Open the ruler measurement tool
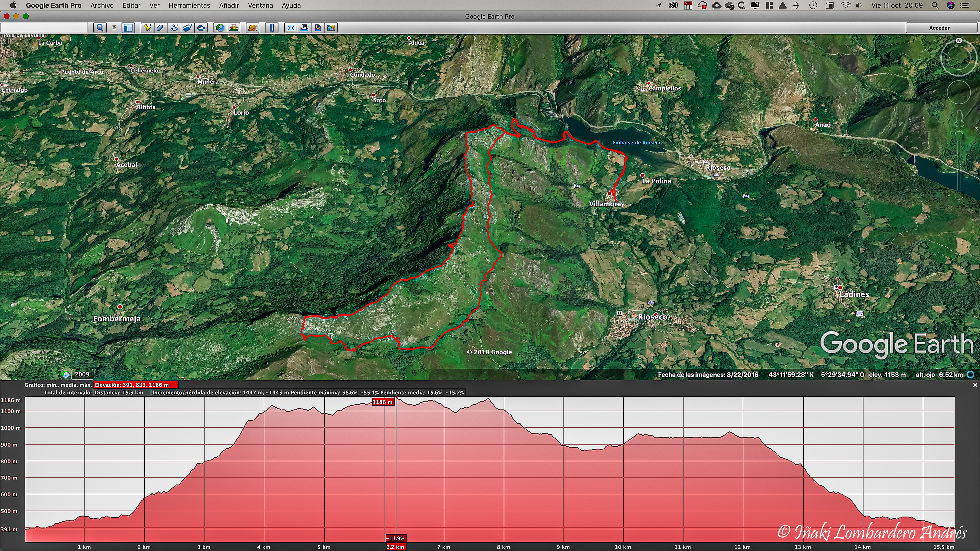The width and height of the screenshot is (980, 551). [x=272, y=28]
